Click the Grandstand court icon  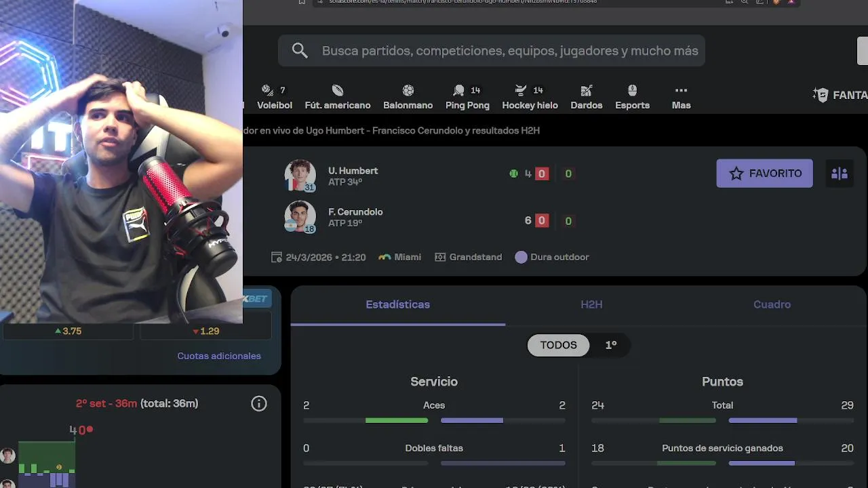coord(440,258)
